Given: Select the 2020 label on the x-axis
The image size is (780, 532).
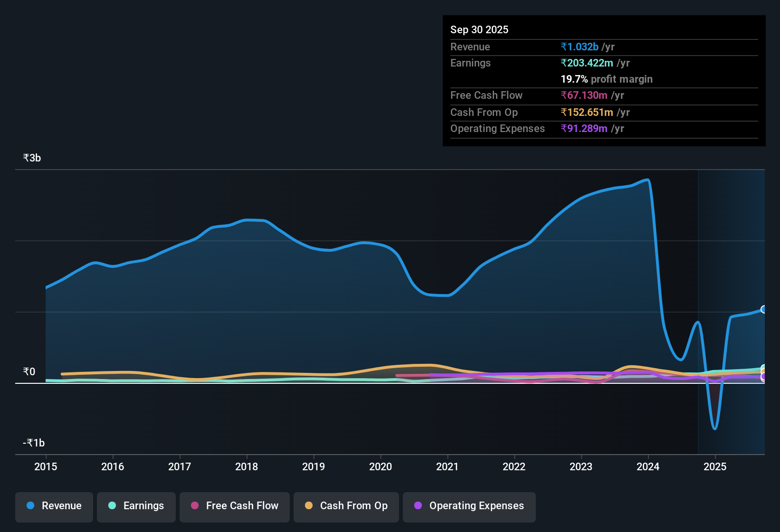Looking at the screenshot, I should (380, 467).
